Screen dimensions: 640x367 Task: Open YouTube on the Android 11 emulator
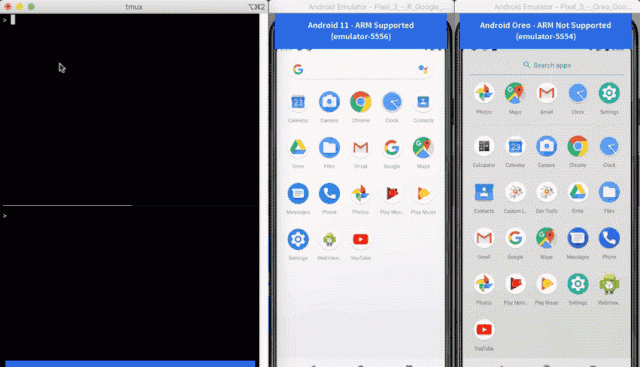click(360, 240)
